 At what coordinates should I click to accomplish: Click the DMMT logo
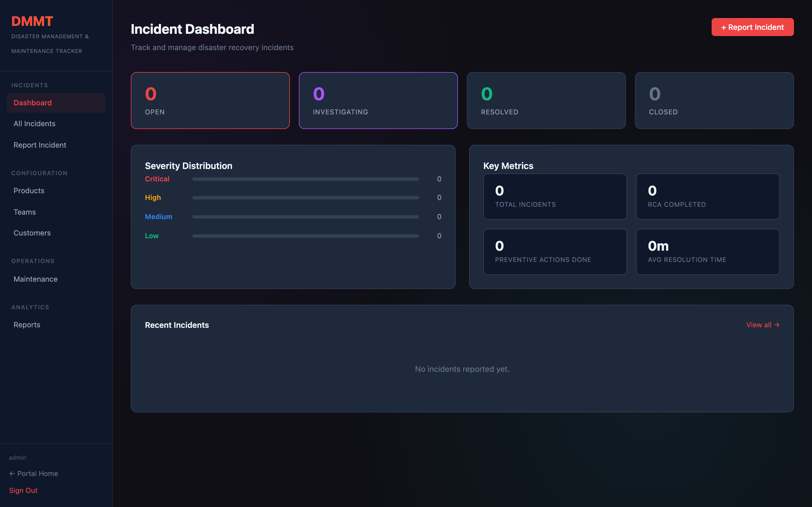[32, 21]
